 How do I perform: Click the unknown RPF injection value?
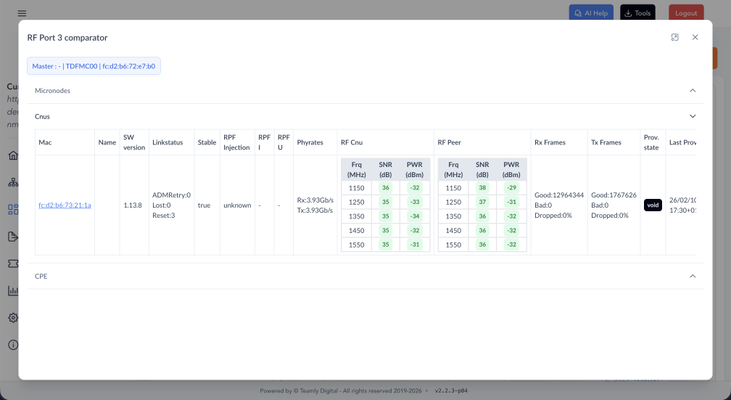pyautogui.click(x=237, y=205)
